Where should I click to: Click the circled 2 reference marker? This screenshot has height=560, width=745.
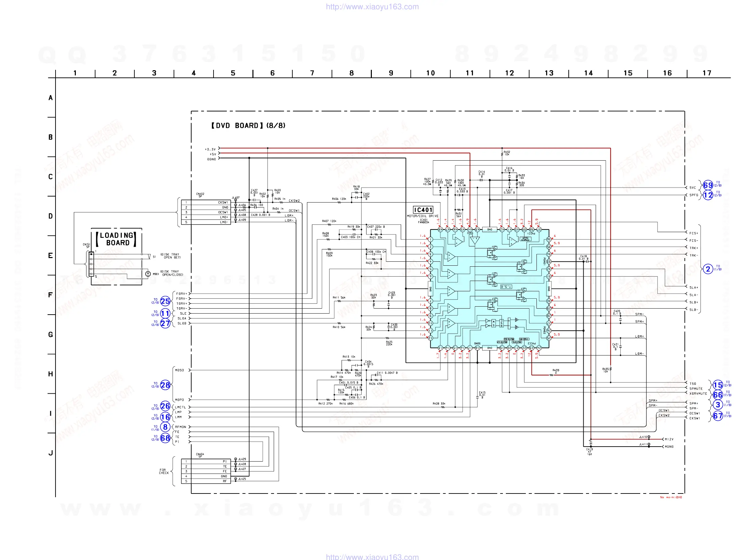point(708,269)
